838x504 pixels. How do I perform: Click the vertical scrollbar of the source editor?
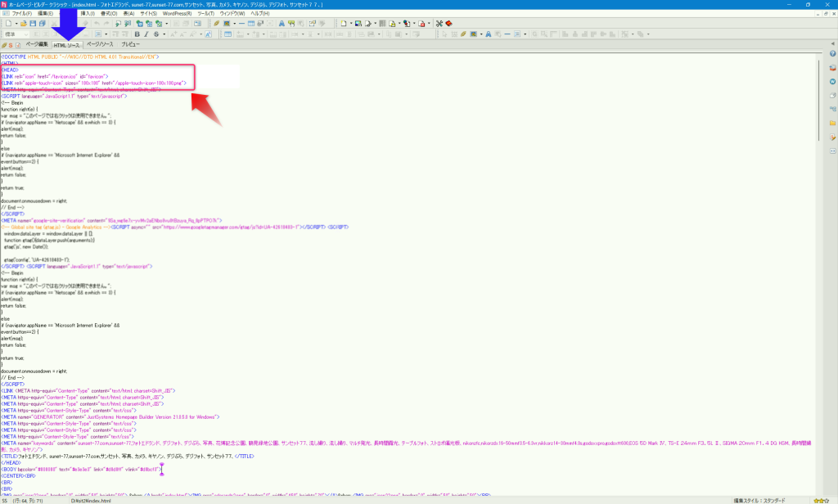pos(818,101)
